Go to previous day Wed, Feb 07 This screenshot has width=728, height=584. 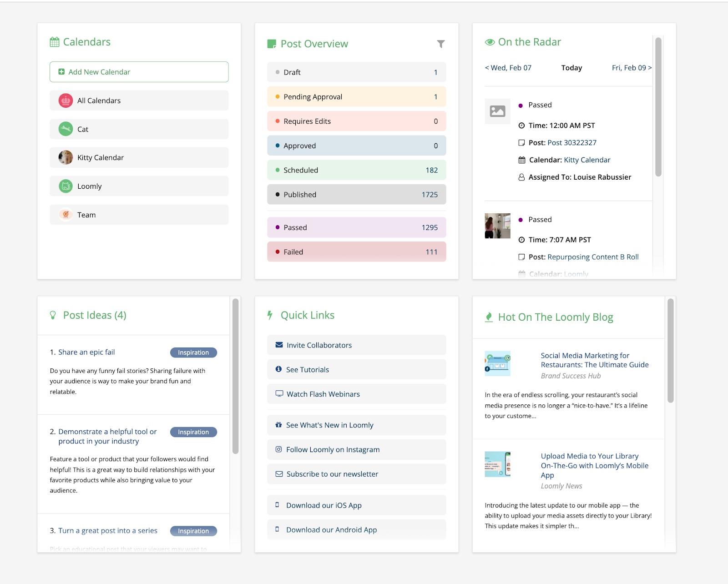508,68
